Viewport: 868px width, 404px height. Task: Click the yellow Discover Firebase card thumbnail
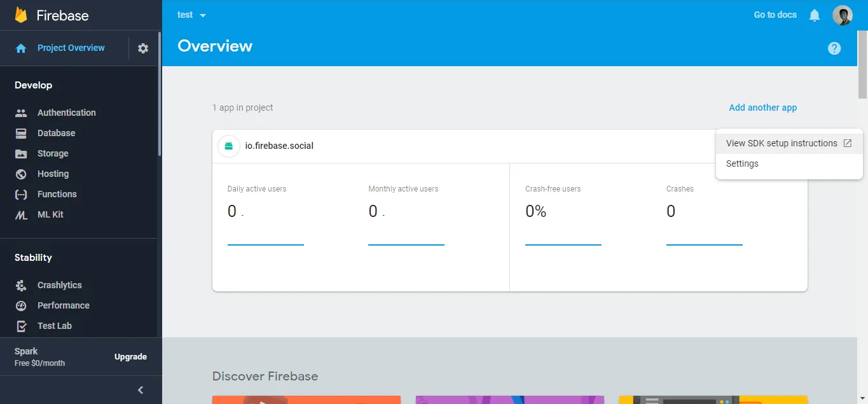click(x=713, y=400)
